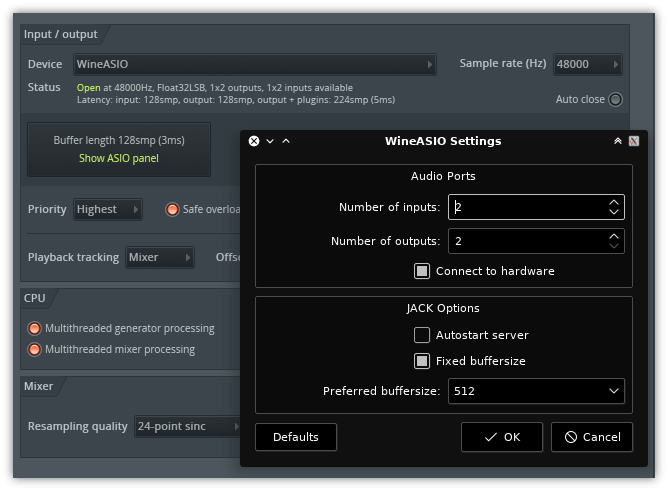Click the Latency status line

point(236,100)
